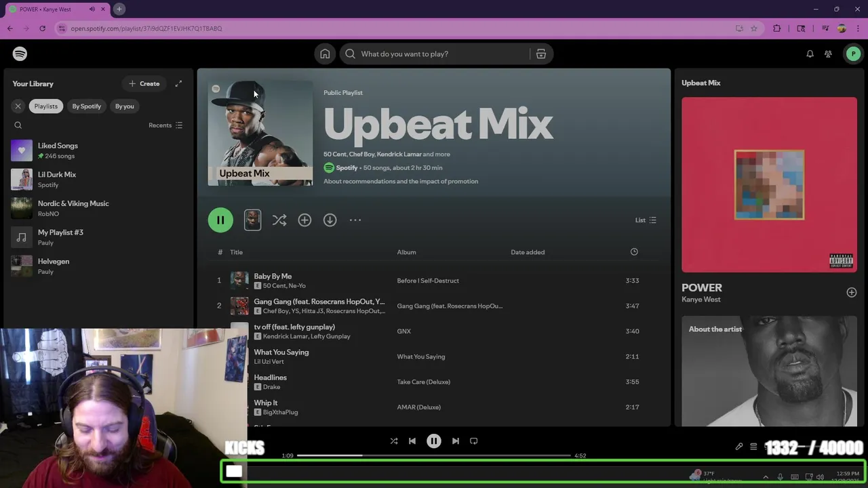868x488 pixels.
Task: Click the playlist preview thumbnail button
Action: click(x=252, y=220)
